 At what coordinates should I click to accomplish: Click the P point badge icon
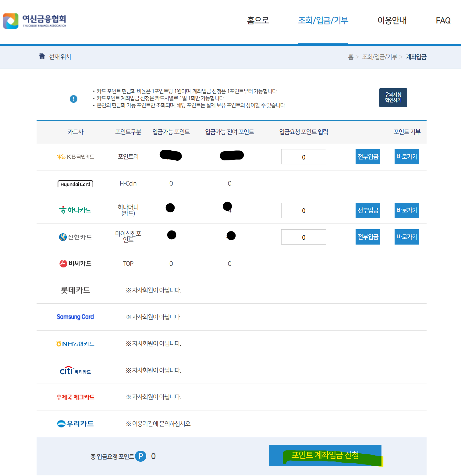[140, 456]
